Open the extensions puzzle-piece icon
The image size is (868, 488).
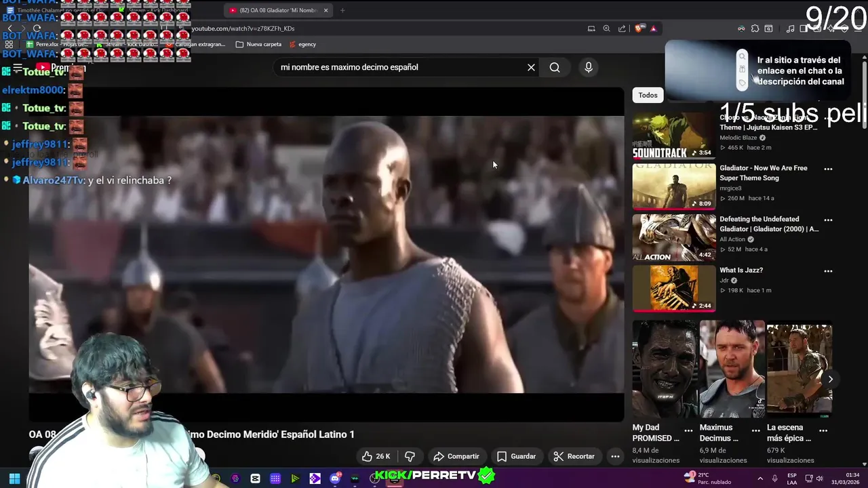coord(755,28)
